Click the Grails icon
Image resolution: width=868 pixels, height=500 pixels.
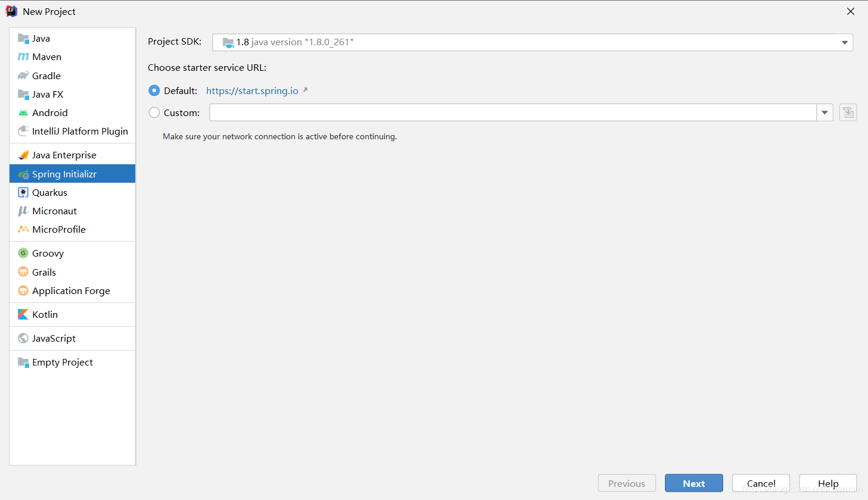[x=23, y=272]
